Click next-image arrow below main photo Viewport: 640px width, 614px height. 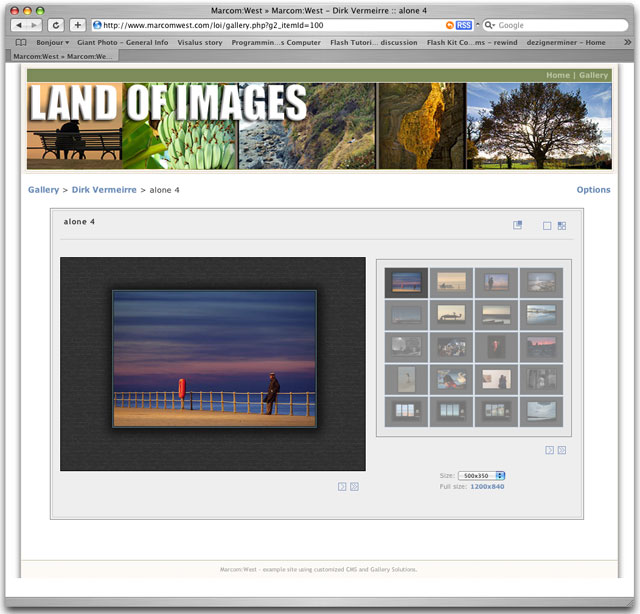click(x=342, y=487)
